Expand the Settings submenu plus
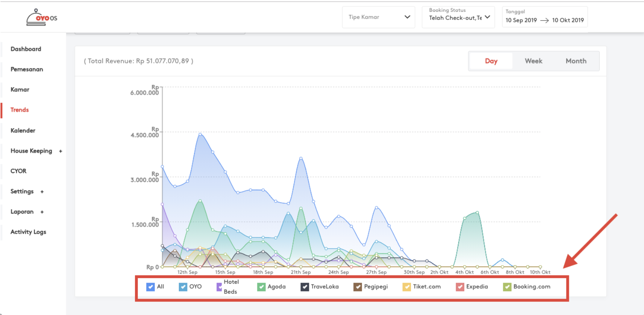 pyautogui.click(x=42, y=192)
